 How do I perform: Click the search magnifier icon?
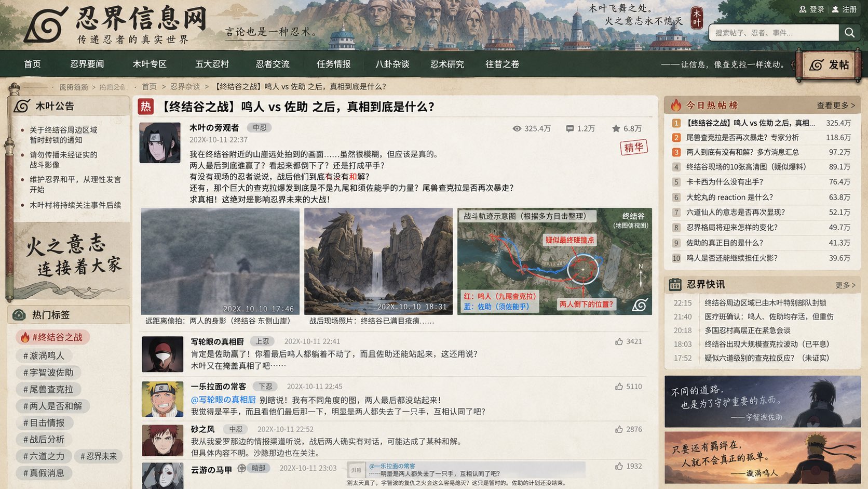(x=849, y=33)
